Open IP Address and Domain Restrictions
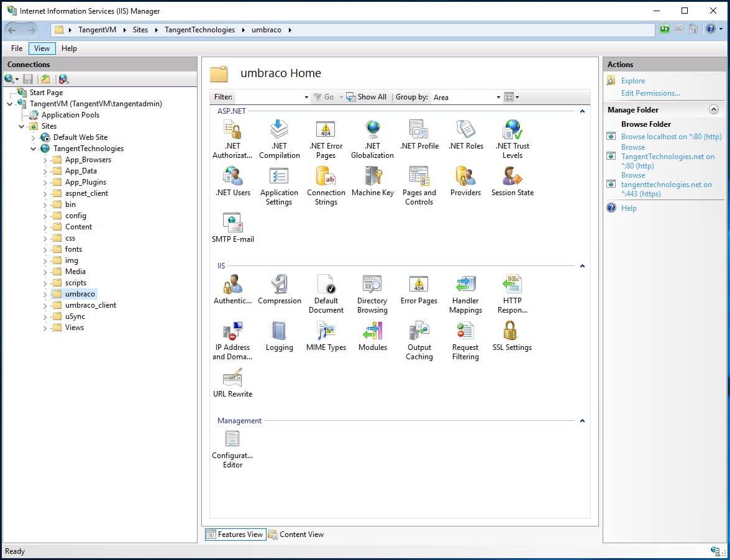Viewport: 730px width, 560px height. coord(232,341)
